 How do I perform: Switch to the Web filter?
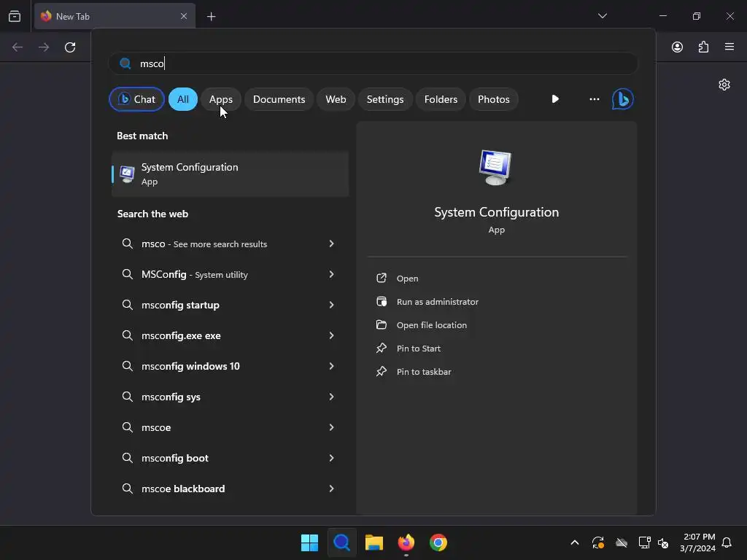pos(336,99)
